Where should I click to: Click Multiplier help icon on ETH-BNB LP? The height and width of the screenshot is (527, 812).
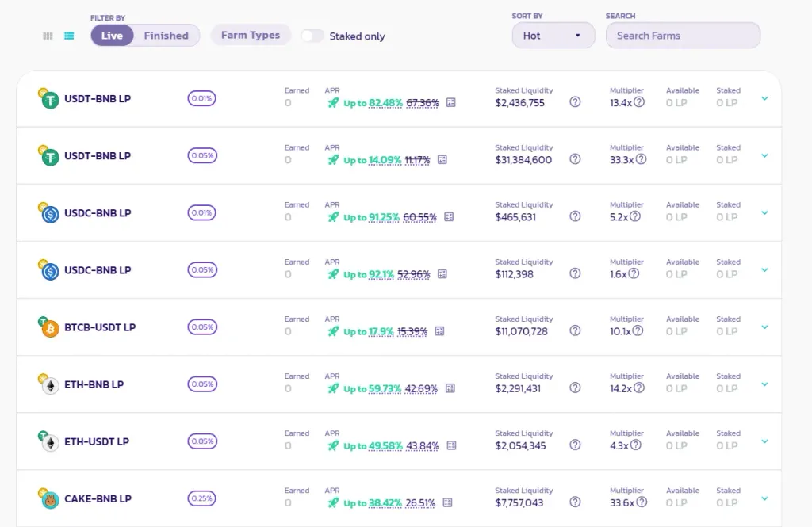coord(638,388)
